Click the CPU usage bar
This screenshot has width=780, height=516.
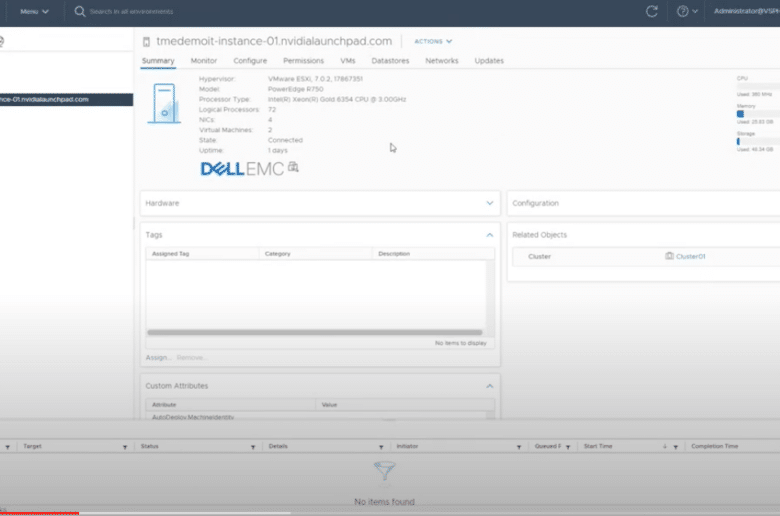coord(758,86)
